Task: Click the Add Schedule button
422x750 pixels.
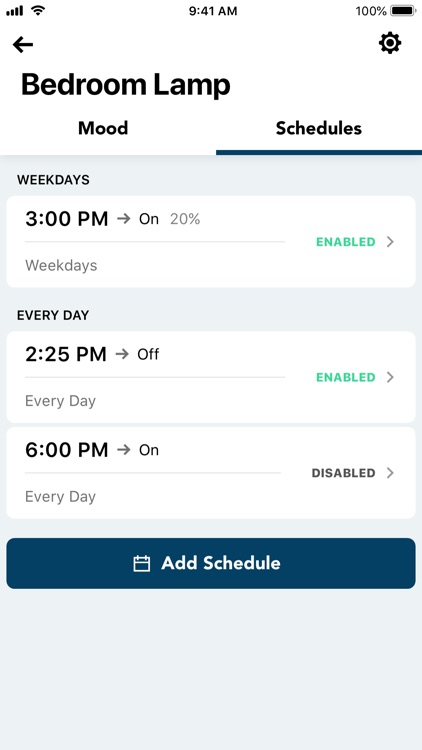Action: 211,563
